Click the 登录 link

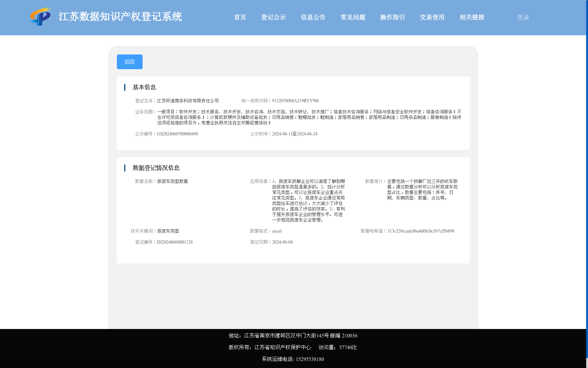tap(523, 17)
